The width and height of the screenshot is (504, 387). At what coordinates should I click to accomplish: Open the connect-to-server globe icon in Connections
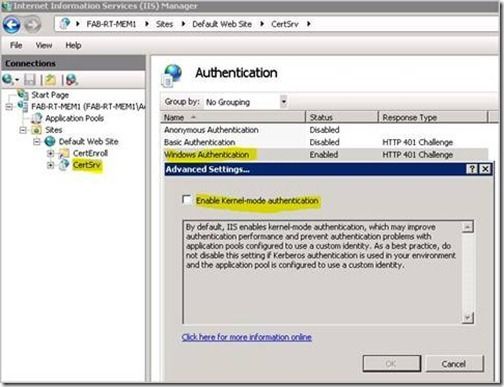[7, 79]
